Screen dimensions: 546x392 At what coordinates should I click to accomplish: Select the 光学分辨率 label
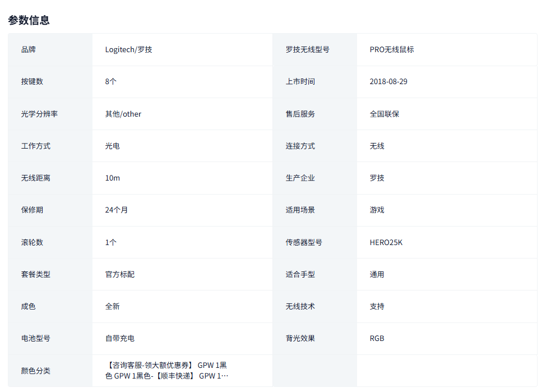pyautogui.click(x=39, y=114)
